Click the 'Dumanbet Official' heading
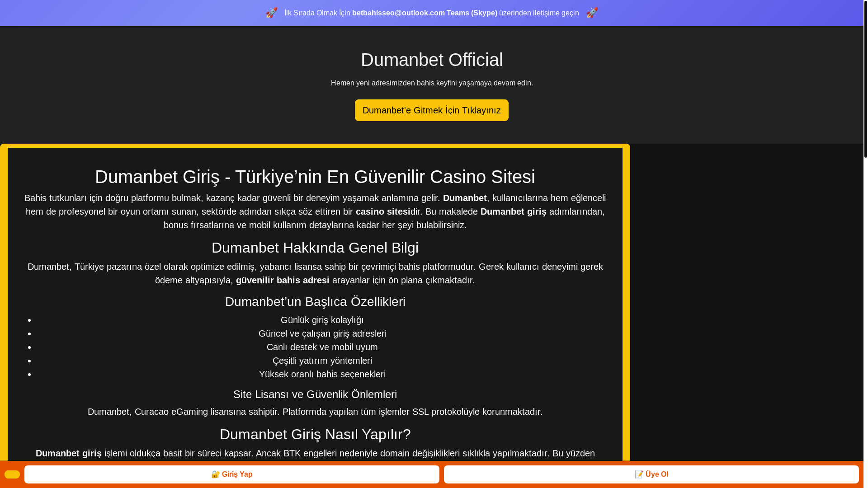The height and width of the screenshot is (488, 868). point(432,60)
